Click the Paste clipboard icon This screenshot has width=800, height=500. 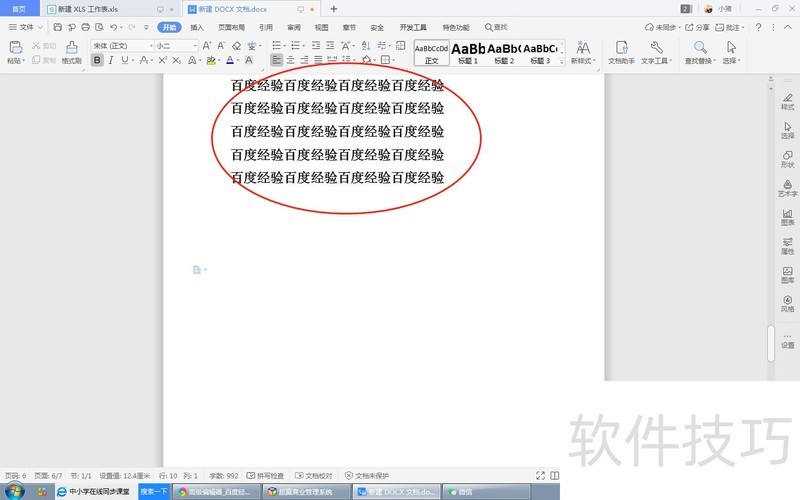(x=15, y=48)
